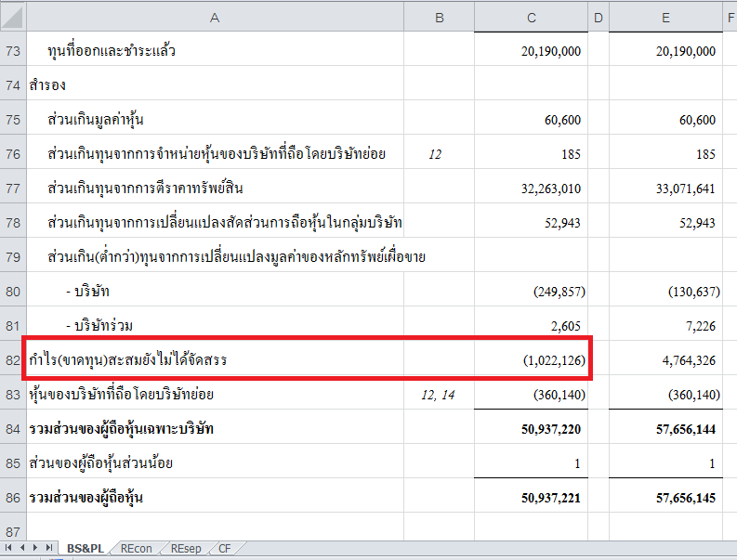Select column C header
The height and width of the screenshot is (560, 737).
pos(531,18)
